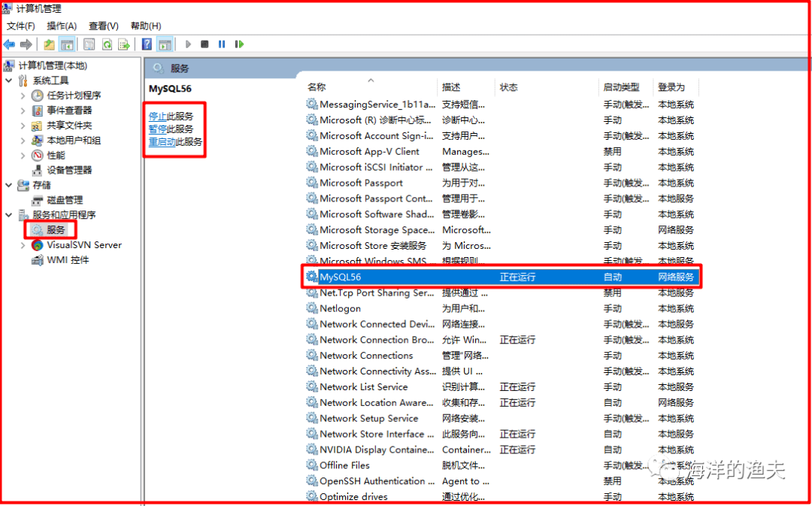This screenshot has height=506, width=812.
Task: Click the 暂停 link for this service
Action: tap(157, 129)
